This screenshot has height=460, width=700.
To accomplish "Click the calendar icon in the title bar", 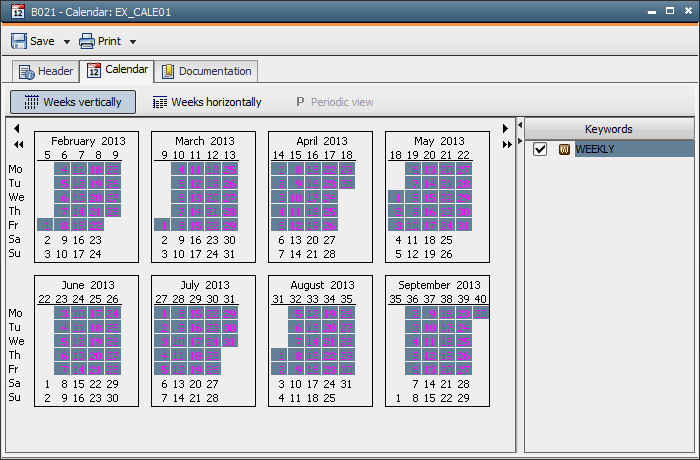I will point(11,10).
